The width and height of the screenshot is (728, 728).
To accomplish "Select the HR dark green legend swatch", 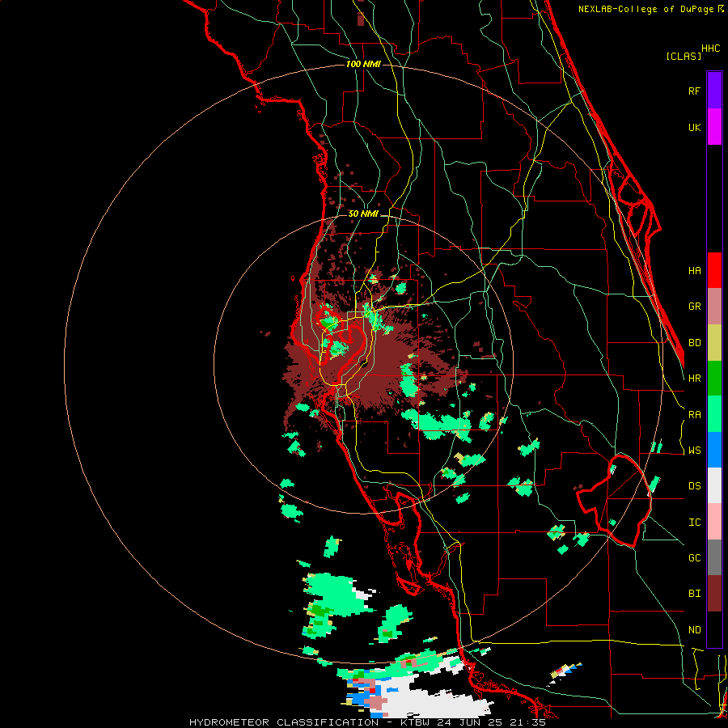I will (714, 379).
